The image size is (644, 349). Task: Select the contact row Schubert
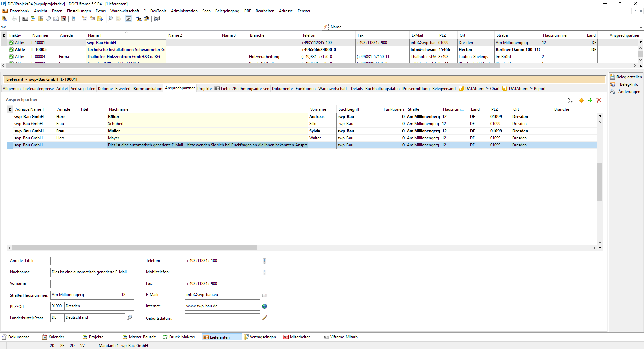pos(302,124)
